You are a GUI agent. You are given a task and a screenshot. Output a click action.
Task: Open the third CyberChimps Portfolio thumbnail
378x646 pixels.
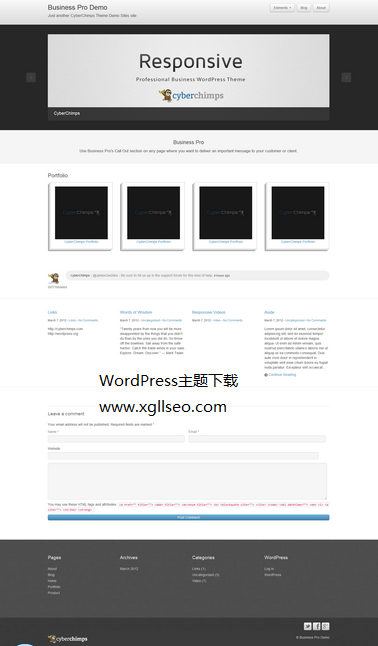click(225, 213)
